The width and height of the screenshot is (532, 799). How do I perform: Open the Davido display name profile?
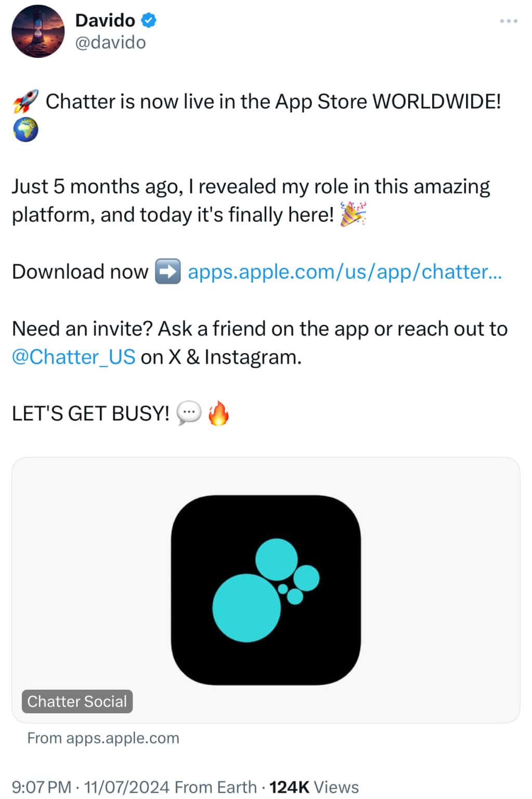pos(105,20)
